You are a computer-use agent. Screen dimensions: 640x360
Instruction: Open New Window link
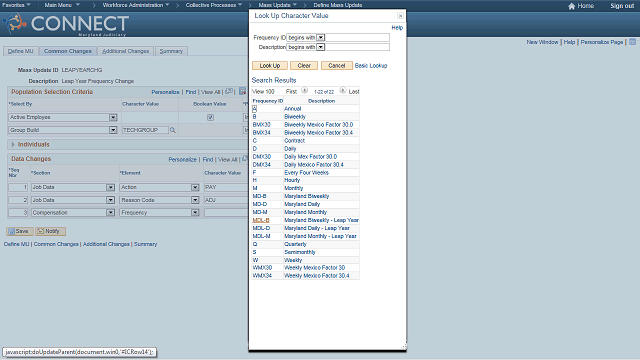[x=542, y=42]
